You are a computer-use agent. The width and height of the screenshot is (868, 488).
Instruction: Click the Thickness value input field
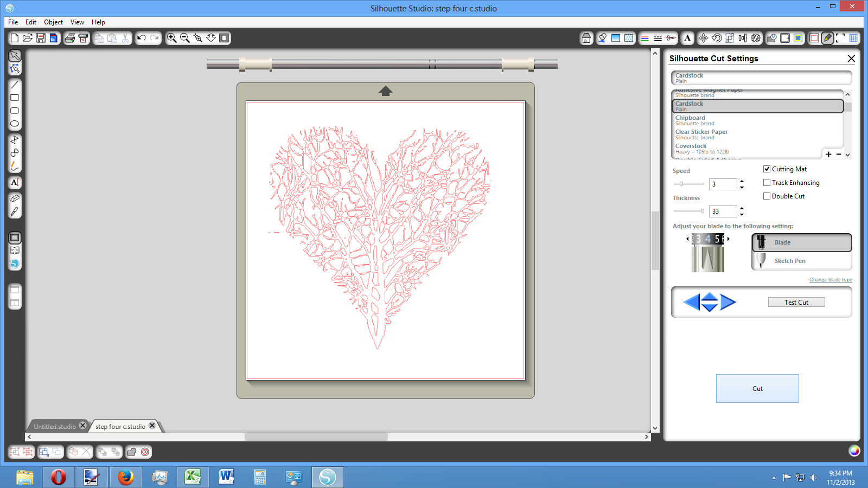(x=723, y=211)
